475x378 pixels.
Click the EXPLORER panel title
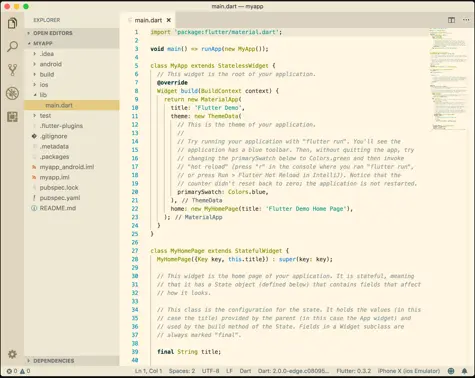click(x=47, y=20)
